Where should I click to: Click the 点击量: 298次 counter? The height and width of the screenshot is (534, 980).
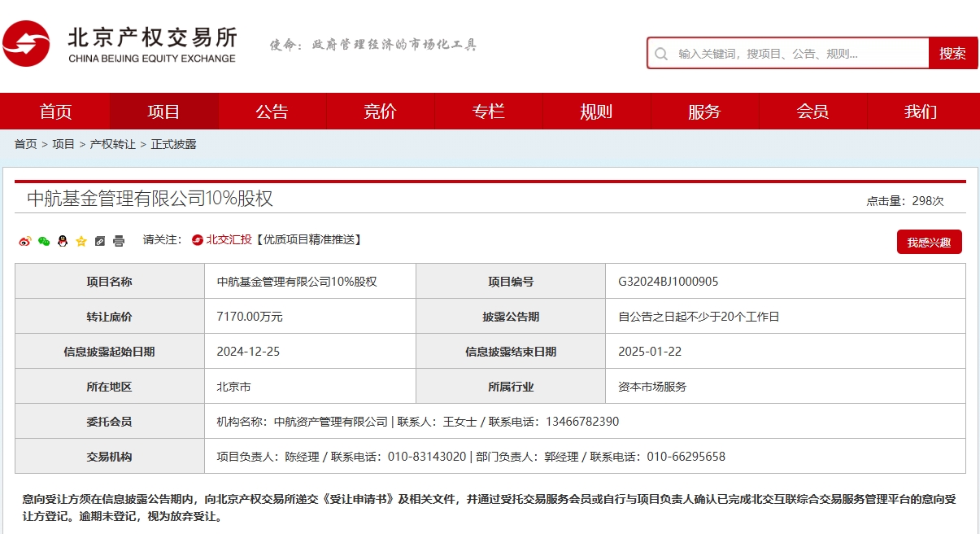coord(904,201)
